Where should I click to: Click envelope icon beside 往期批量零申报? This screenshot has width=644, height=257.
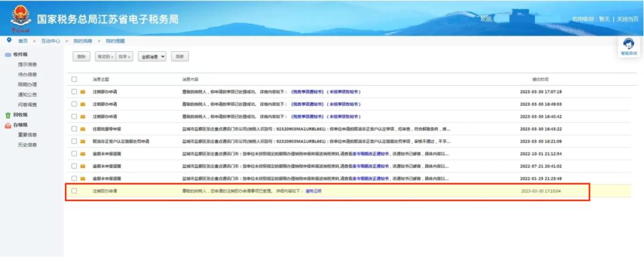click(x=82, y=129)
